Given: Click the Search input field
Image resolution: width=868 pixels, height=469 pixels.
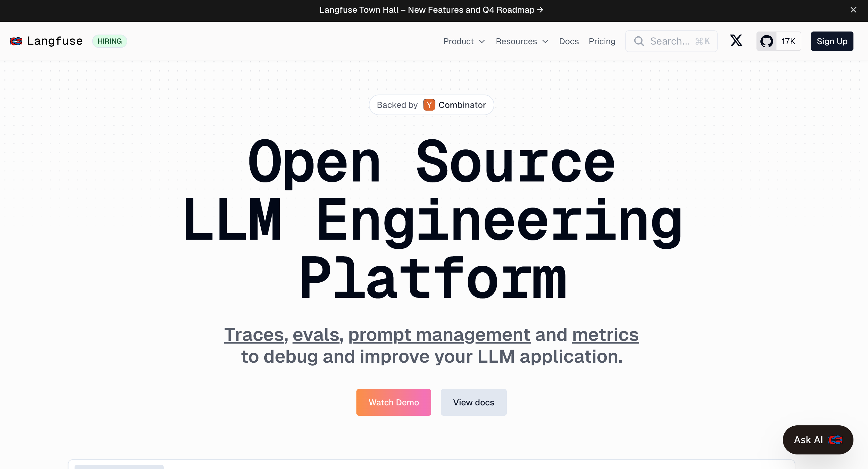Looking at the screenshot, I should [670, 41].
